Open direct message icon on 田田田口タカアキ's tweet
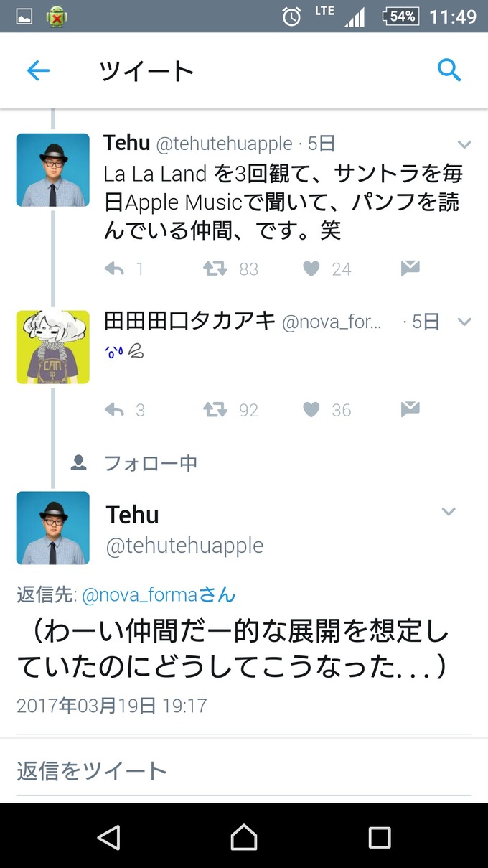 coord(409,410)
